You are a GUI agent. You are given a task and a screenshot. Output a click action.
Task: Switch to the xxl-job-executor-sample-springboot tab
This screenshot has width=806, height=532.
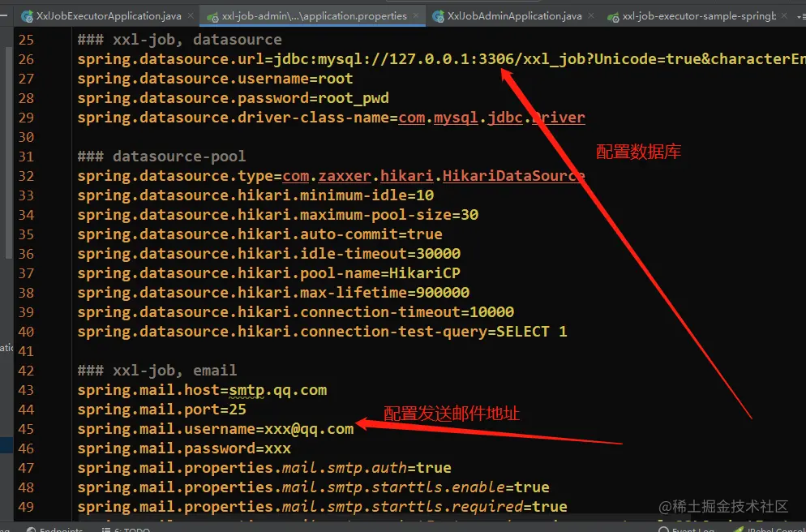(699, 16)
